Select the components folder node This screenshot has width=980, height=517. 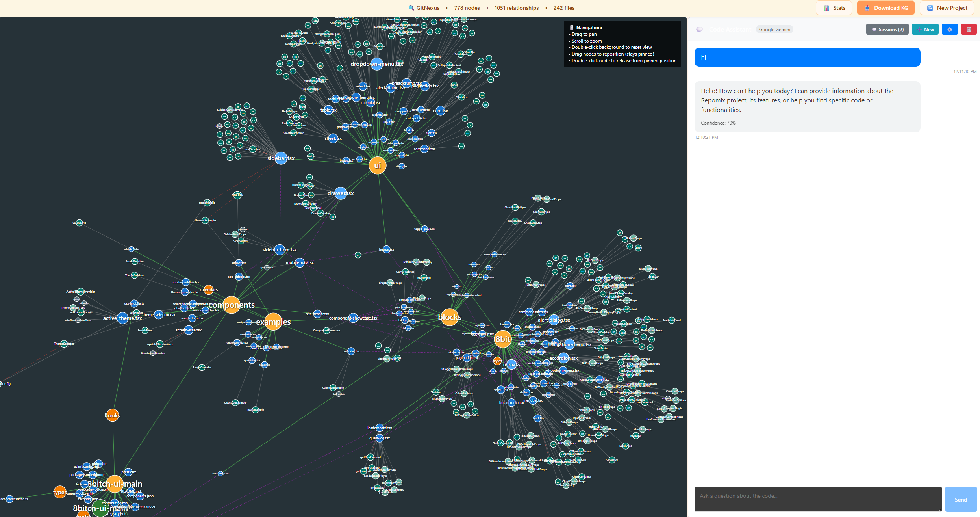232,305
